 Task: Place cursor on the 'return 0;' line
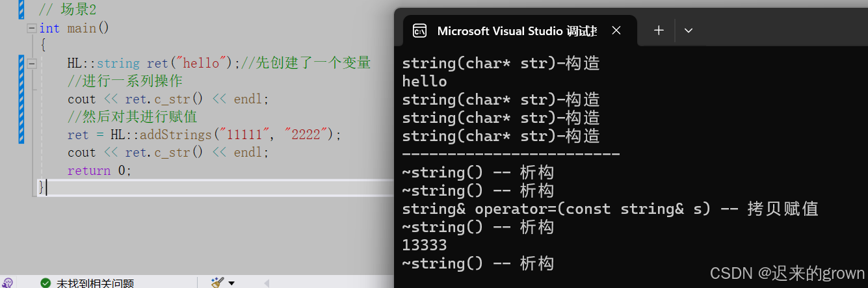point(99,170)
